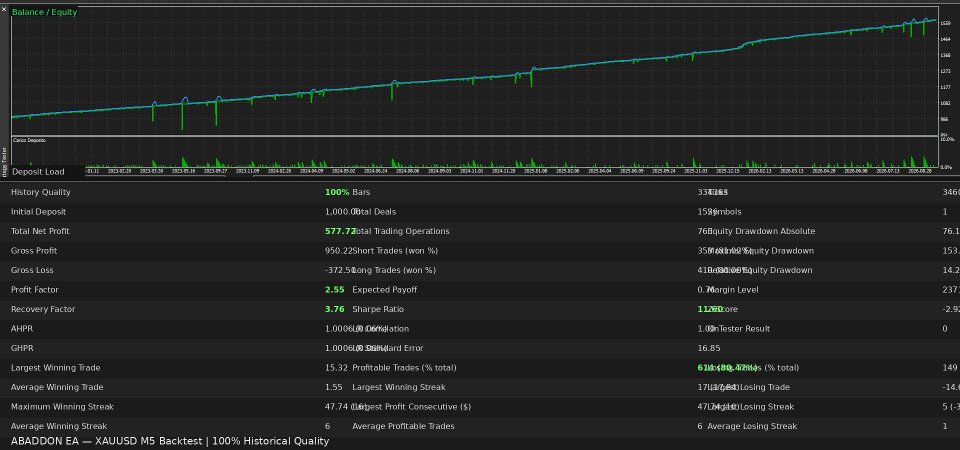Click the 2023.11.09 date on the time axis

(x=247, y=171)
